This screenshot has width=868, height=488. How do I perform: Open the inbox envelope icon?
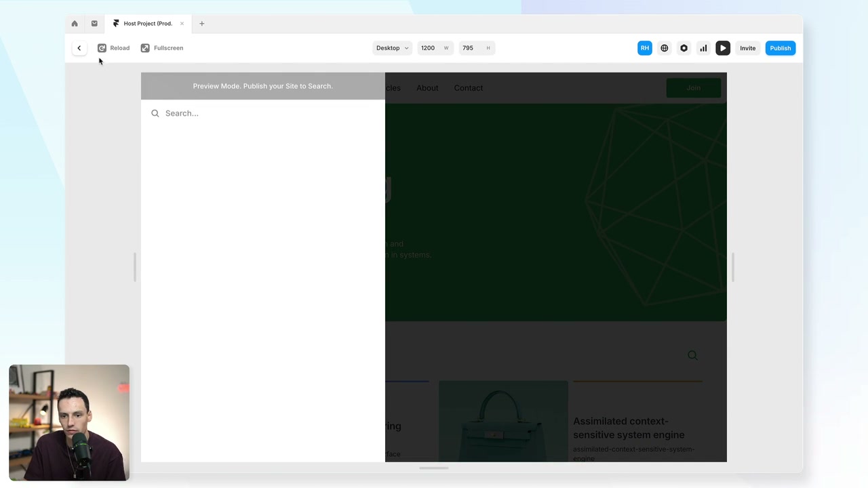pos(94,24)
